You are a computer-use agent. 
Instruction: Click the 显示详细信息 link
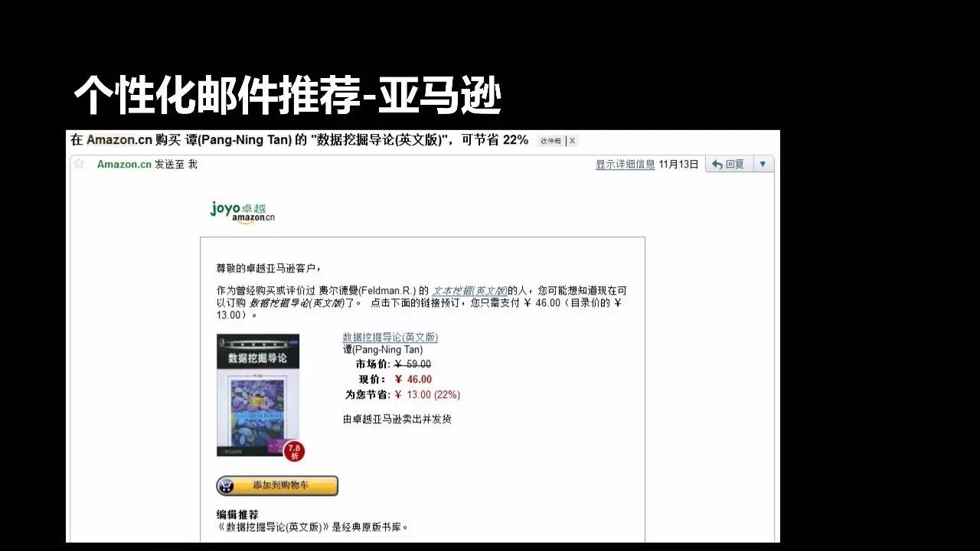(x=625, y=165)
